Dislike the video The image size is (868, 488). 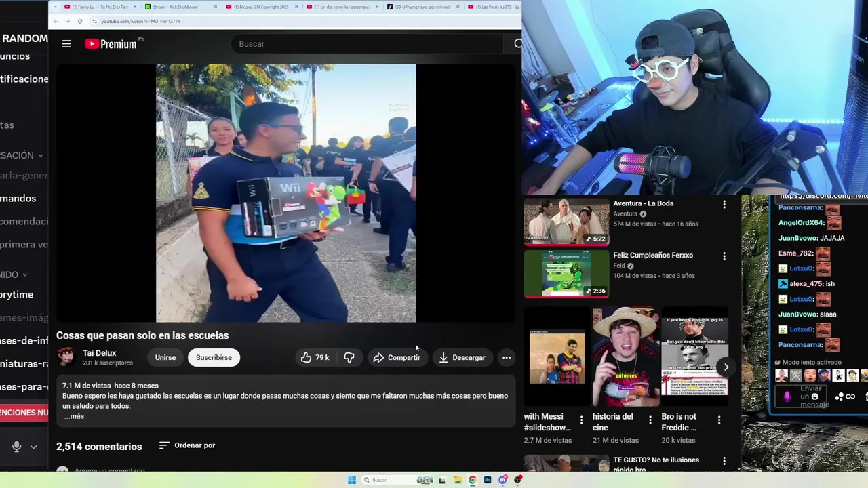(349, 357)
